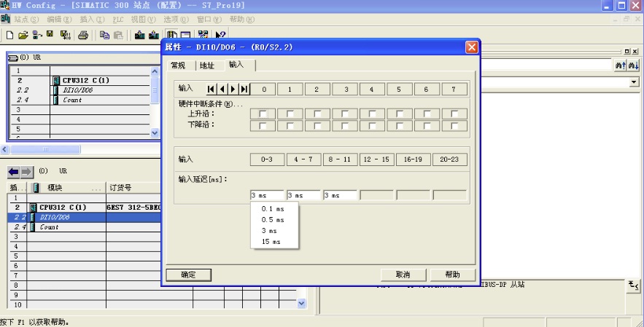Viewport: 644px width, 327px height.
Task: Click the Download to module icon
Action: (x=139, y=34)
